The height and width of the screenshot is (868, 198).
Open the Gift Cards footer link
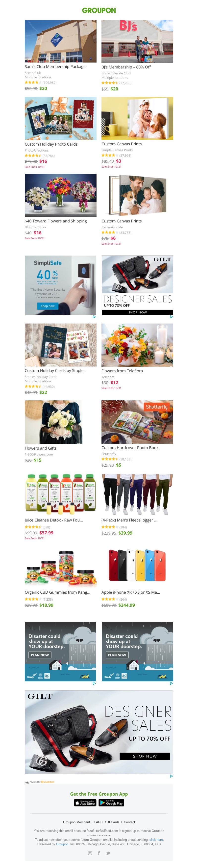point(112,822)
